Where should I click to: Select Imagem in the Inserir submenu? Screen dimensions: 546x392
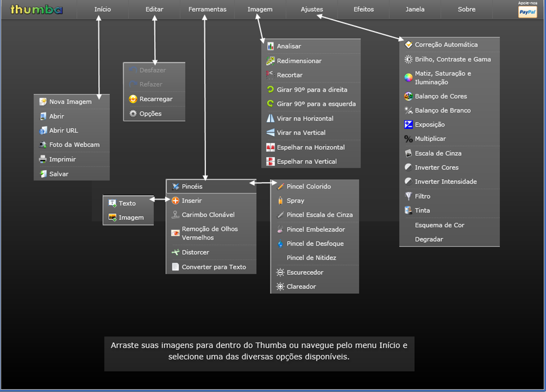click(128, 218)
